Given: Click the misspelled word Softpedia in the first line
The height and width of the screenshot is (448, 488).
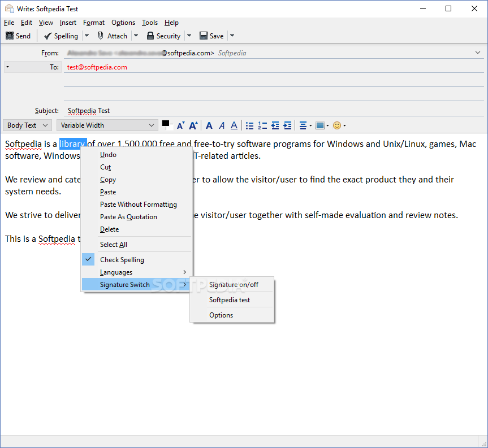Looking at the screenshot, I should pos(23,143).
